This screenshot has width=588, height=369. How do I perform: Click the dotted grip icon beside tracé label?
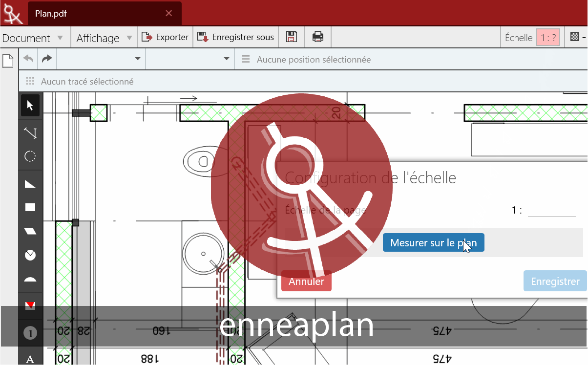coord(30,82)
